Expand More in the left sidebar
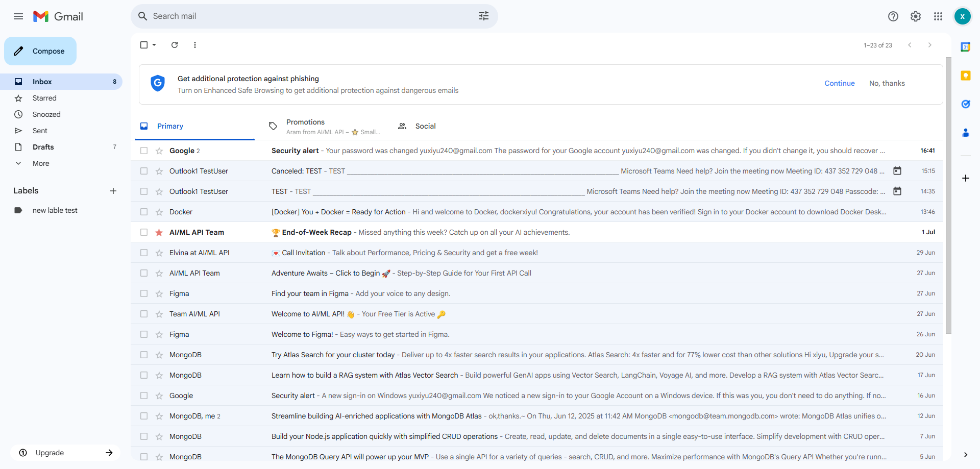The height and width of the screenshot is (469, 980). pos(41,163)
